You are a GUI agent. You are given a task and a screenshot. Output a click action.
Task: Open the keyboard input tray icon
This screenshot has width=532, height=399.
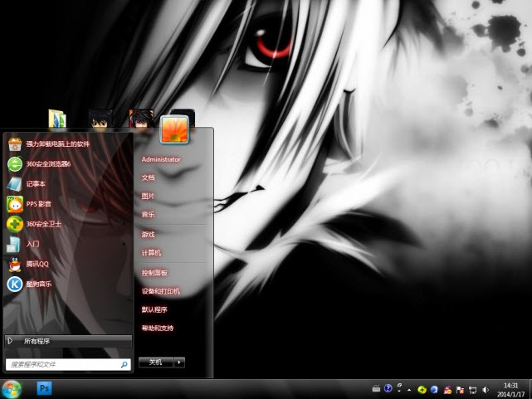click(x=376, y=389)
